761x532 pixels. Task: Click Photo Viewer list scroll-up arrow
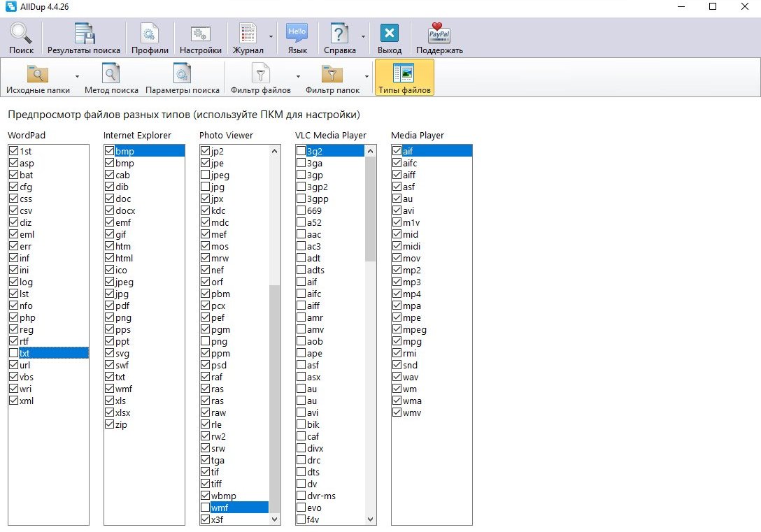[275, 151]
